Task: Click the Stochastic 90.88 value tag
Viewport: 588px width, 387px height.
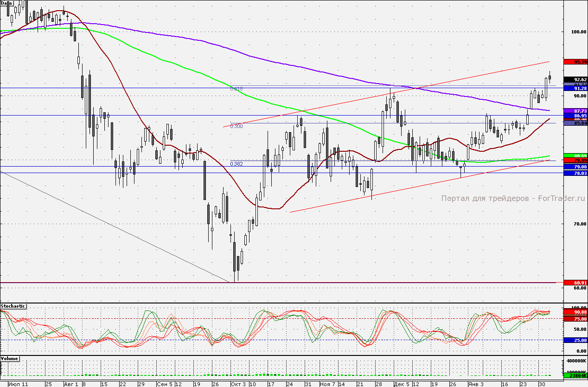Action: click(x=575, y=312)
